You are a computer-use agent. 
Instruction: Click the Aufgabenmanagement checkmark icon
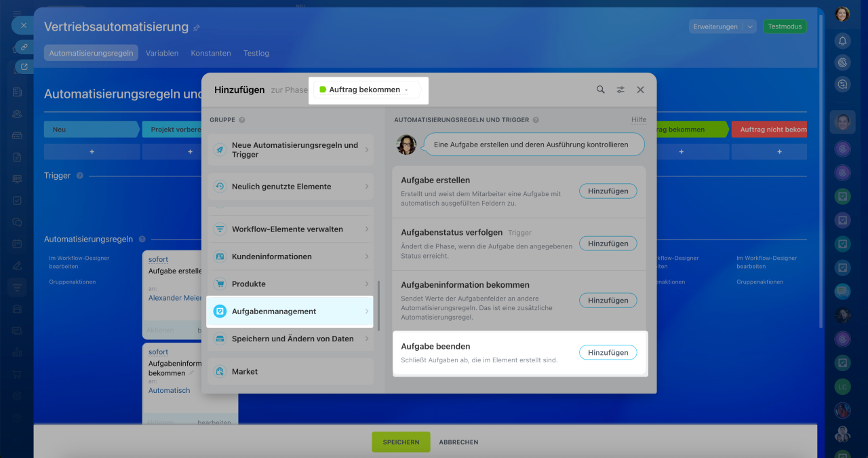(x=220, y=311)
